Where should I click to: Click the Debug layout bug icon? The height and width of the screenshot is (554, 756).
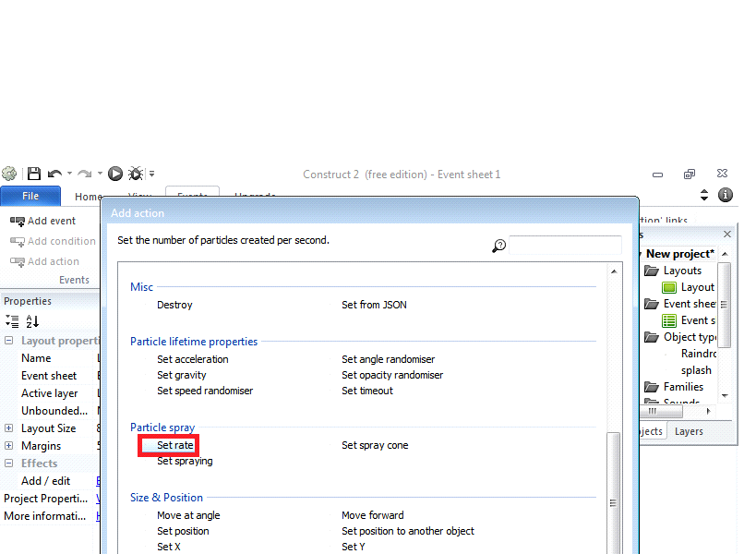136,174
